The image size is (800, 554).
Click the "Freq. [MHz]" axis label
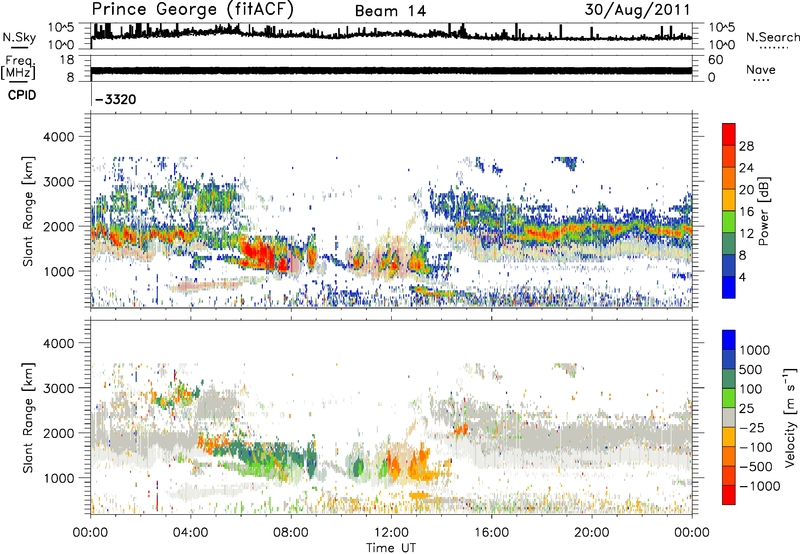point(19,68)
